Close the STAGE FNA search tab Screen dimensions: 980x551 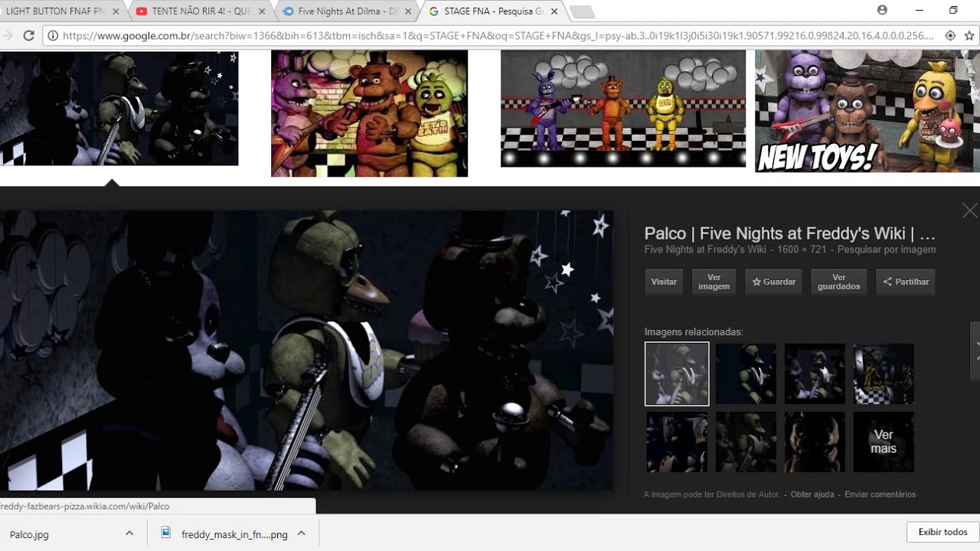pos(554,11)
